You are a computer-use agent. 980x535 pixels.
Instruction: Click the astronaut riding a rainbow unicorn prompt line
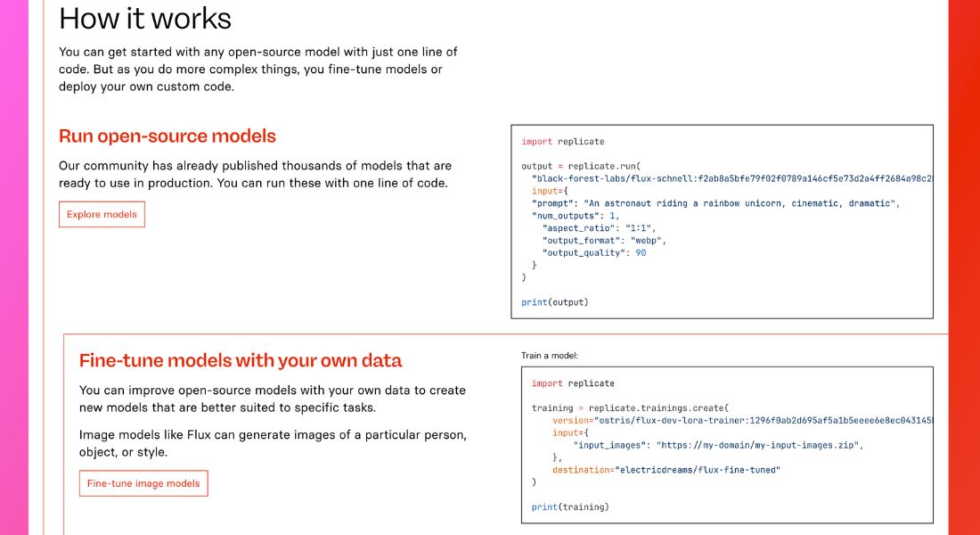tap(715, 203)
